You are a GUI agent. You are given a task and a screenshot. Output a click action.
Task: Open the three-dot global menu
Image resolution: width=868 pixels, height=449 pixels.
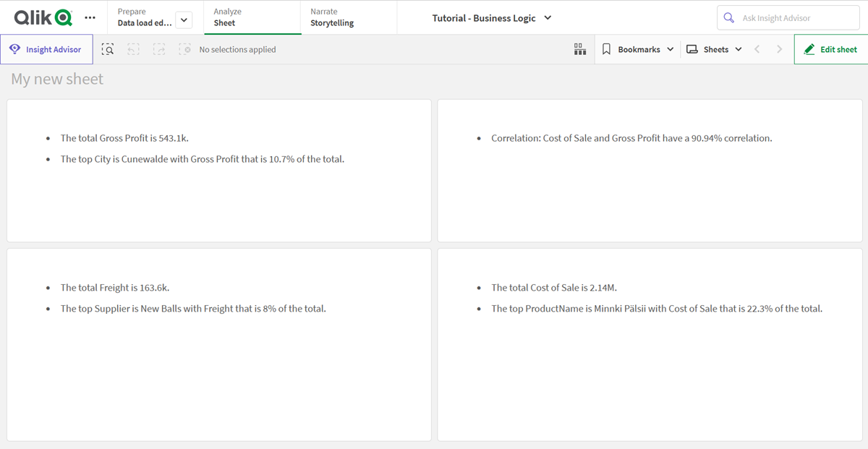click(x=90, y=17)
